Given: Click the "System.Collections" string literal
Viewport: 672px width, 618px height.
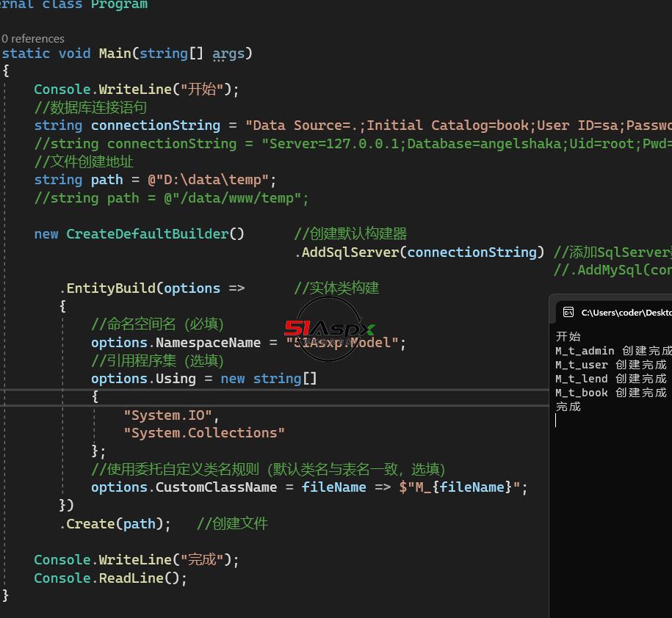Looking at the screenshot, I should click(204, 432).
